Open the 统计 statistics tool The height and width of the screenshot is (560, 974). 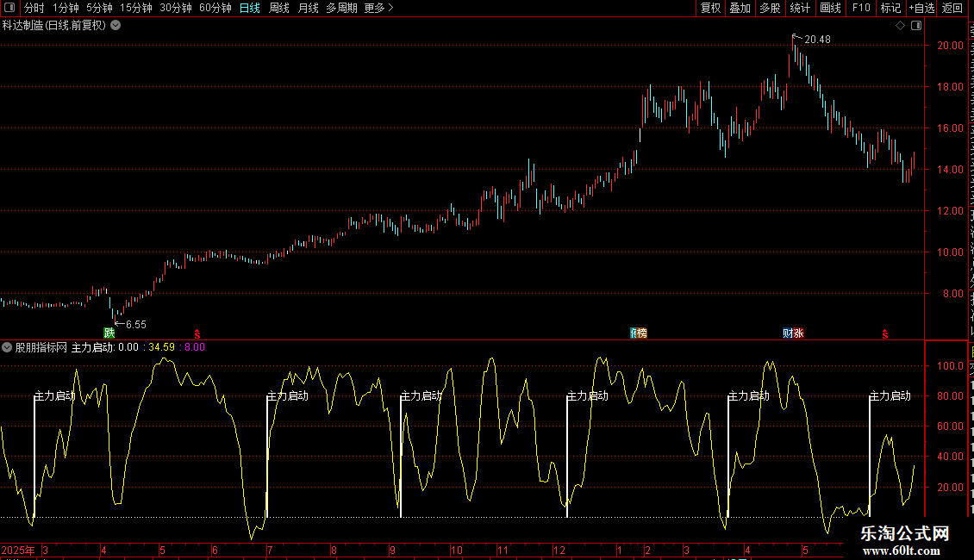[799, 8]
